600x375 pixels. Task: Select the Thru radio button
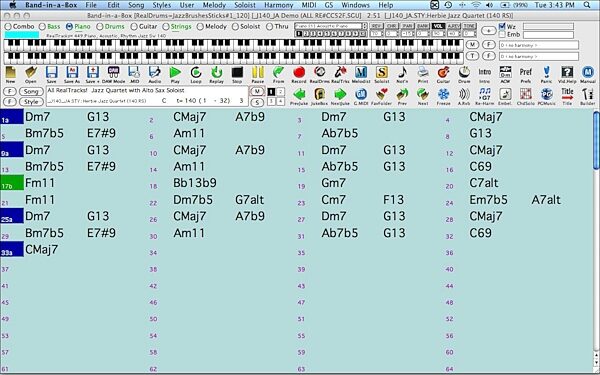pos(269,27)
